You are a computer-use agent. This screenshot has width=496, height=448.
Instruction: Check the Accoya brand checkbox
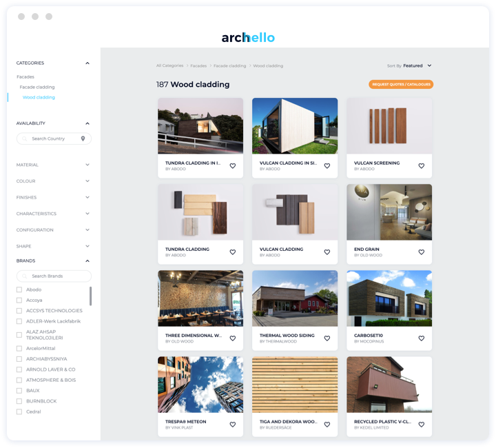[19, 300]
